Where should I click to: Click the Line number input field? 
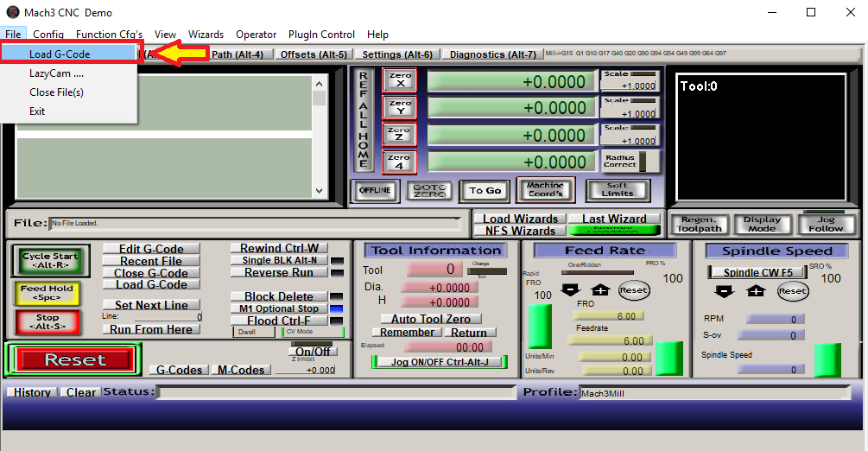point(168,317)
